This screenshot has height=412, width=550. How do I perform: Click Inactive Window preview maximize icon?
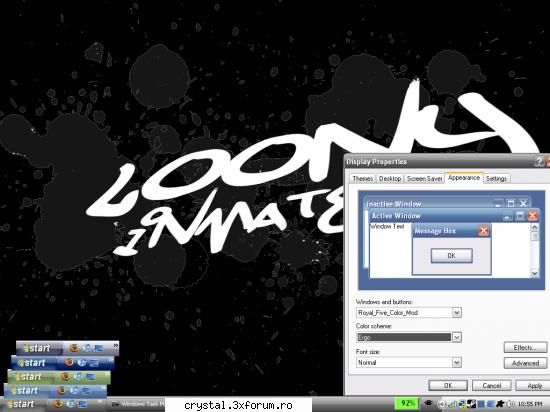[x=511, y=203]
